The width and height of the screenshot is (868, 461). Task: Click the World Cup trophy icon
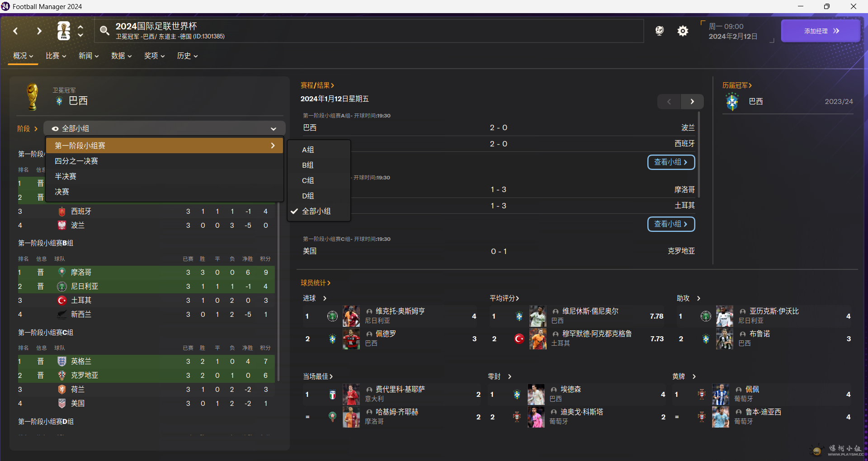(32, 96)
